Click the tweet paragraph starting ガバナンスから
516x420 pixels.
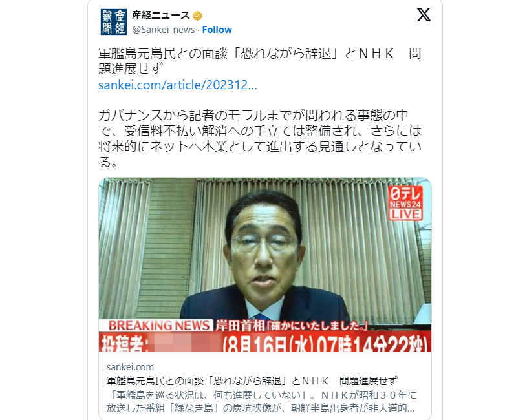(260, 138)
